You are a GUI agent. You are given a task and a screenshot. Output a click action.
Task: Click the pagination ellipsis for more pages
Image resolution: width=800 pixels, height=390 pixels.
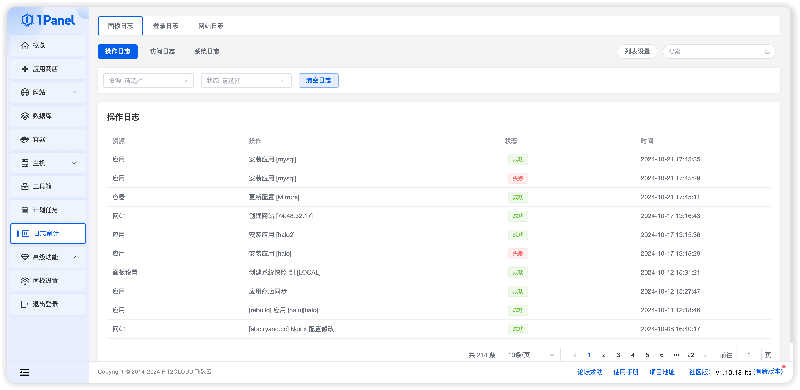tap(677, 355)
